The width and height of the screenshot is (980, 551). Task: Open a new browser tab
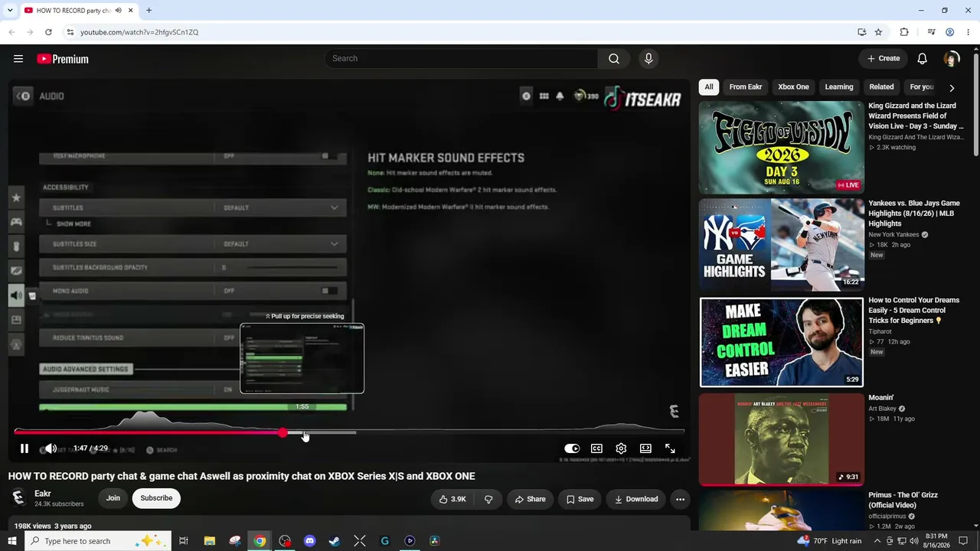(149, 11)
